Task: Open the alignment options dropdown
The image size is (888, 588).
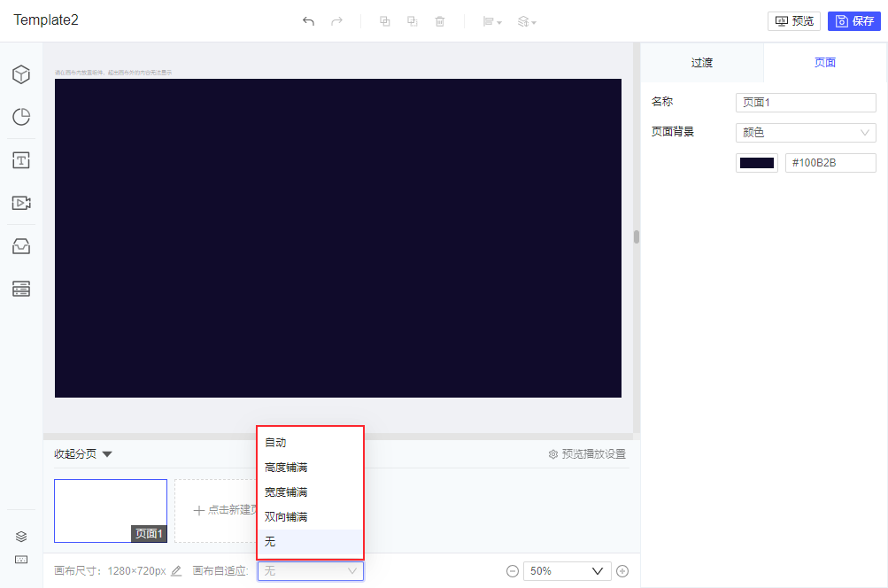Action: tap(491, 21)
